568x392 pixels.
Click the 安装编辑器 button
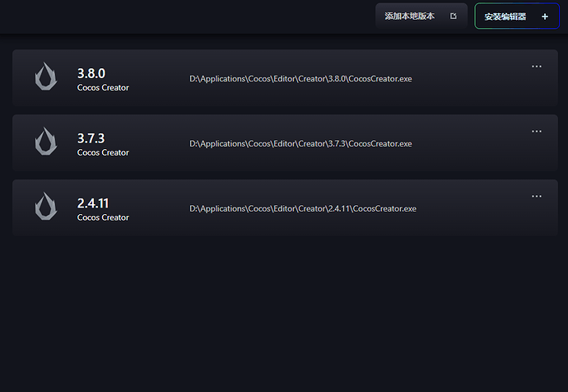[517, 16]
